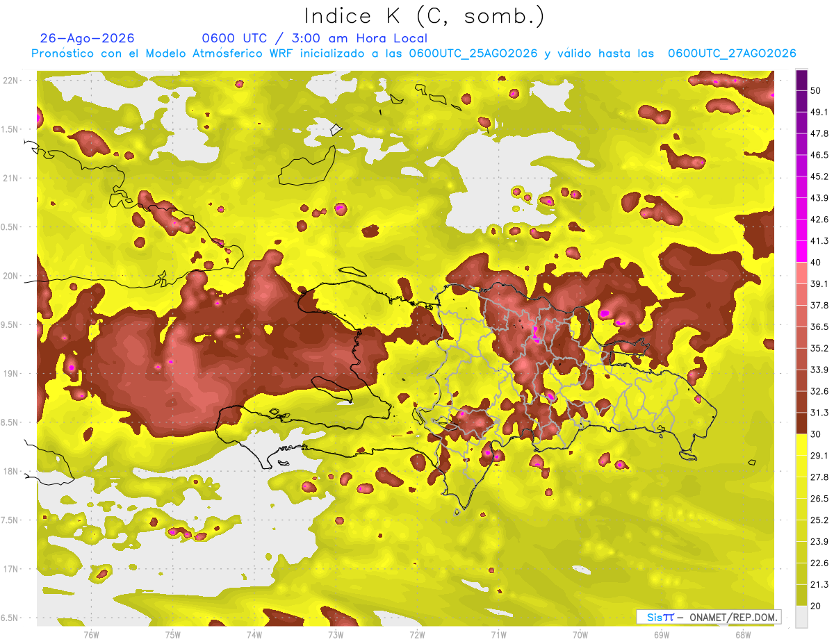This screenshot has height=644, width=834.
Task: Click the "72W" longitude label
Action: (417, 634)
